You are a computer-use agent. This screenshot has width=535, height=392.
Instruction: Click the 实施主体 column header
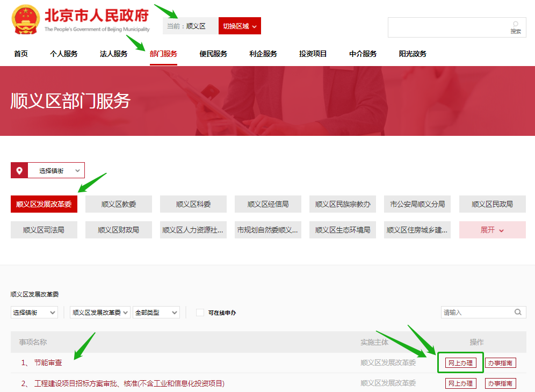coord(374,342)
